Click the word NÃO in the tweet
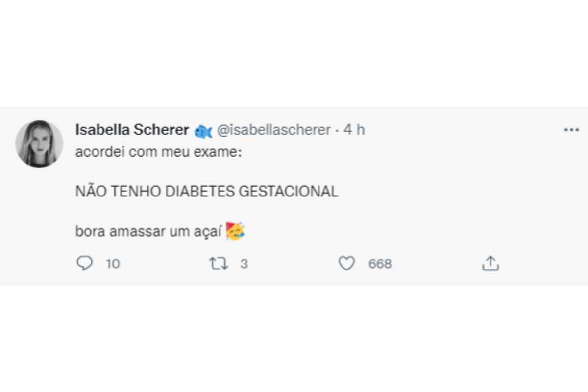This screenshot has width=588, height=392. click(90, 192)
